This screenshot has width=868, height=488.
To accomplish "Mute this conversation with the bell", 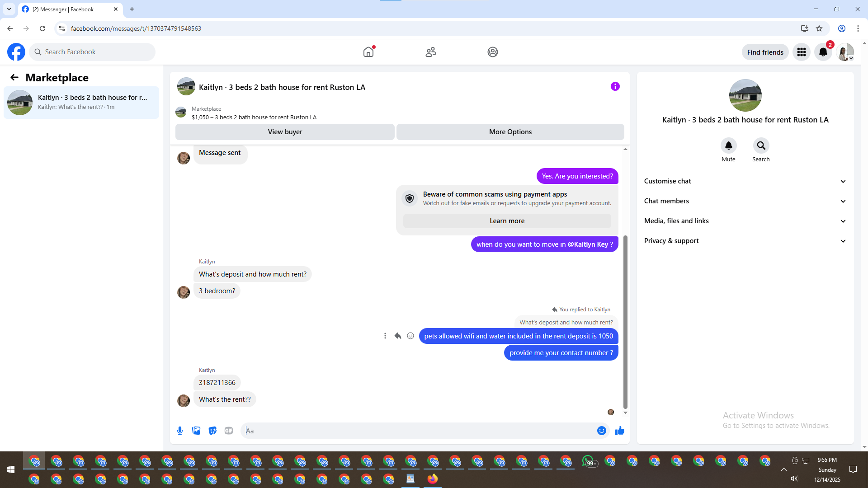I will [728, 145].
